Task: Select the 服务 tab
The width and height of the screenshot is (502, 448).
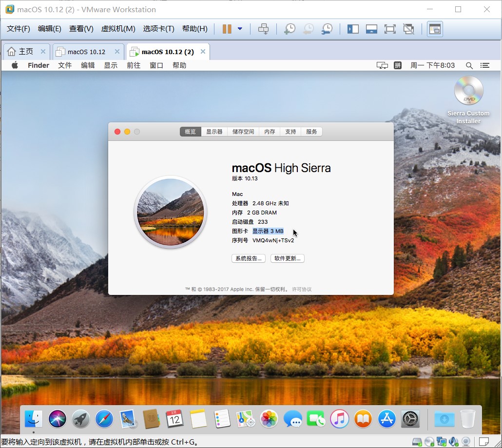Action: tap(311, 132)
